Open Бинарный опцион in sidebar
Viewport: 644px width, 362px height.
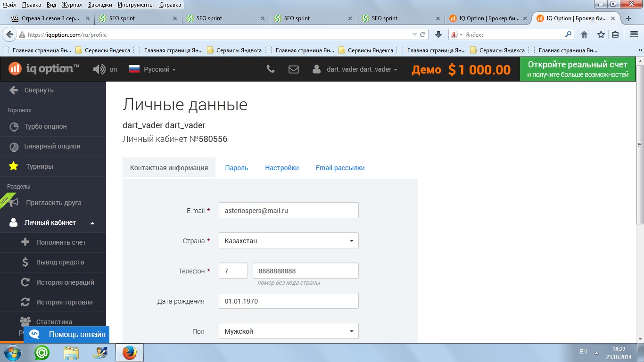[x=53, y=146]
